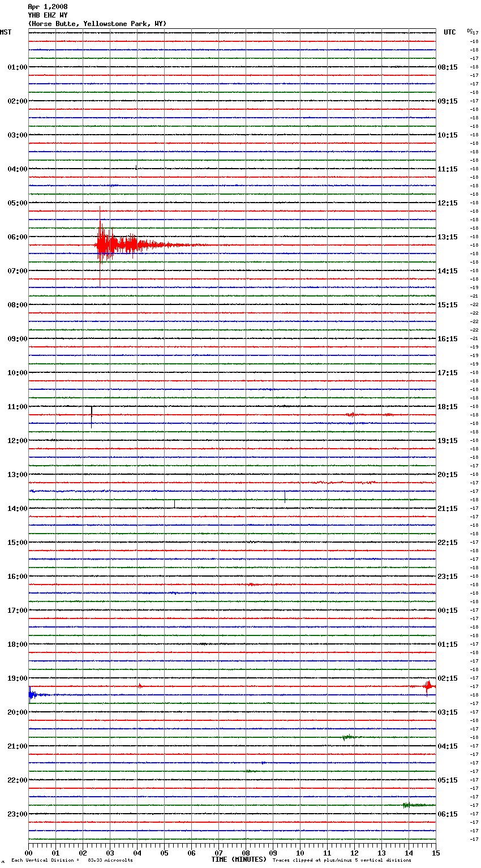Click the 04:15 UTC time label

click(448, 746)
